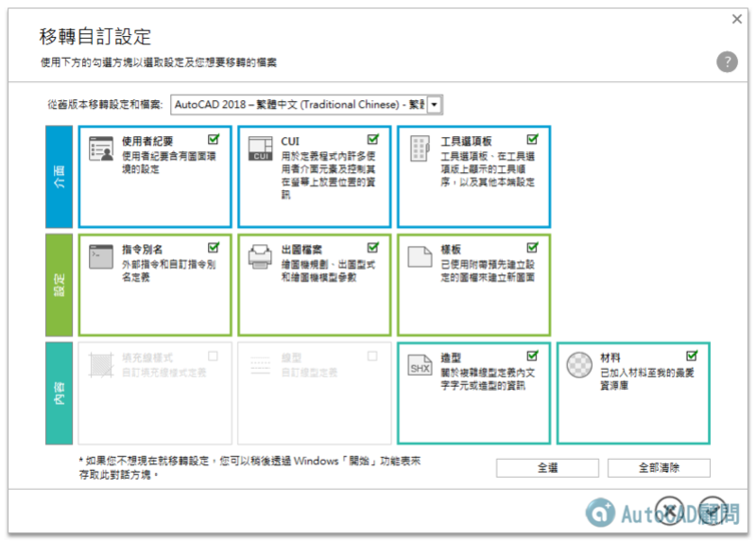The image size is (756, 541).
Task: Click the 樣板 tile title
Action: pos(451,249)
